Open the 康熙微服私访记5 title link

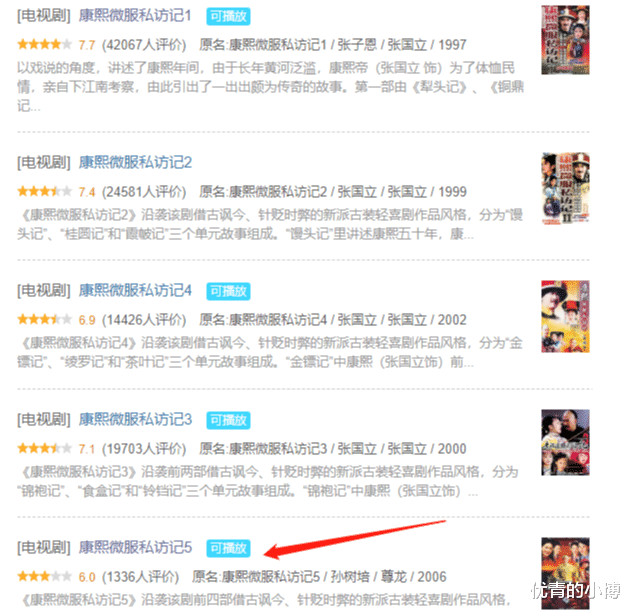click(135, 548)
